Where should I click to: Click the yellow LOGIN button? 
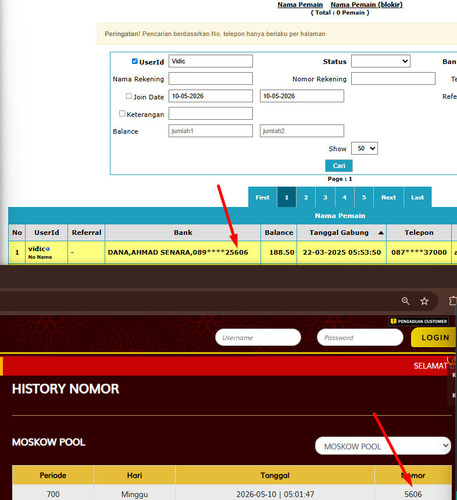(x=434, y=337)
